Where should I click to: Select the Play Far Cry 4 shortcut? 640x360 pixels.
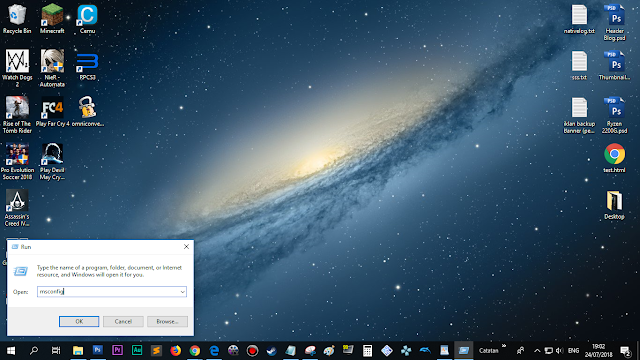point(52,112)
